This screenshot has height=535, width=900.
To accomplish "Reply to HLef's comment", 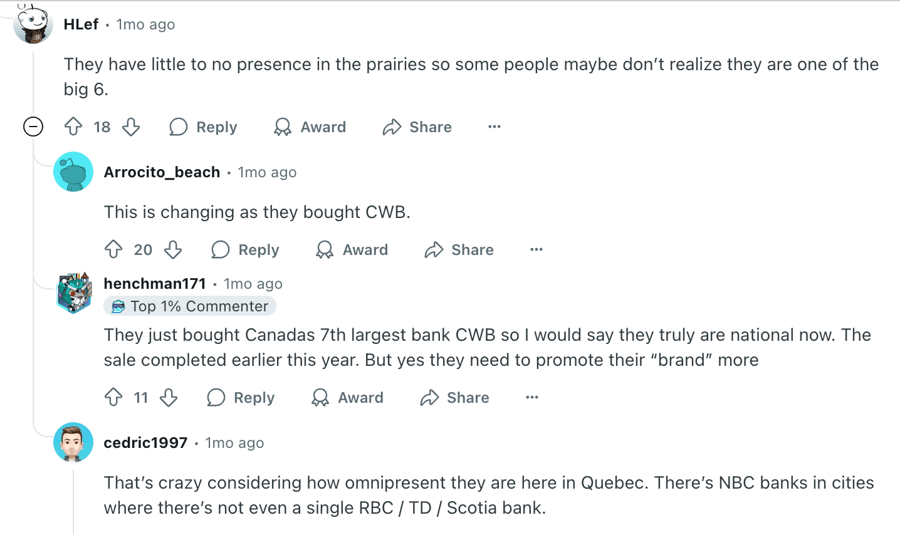I will pyautogui.click(x=204, y=127).
